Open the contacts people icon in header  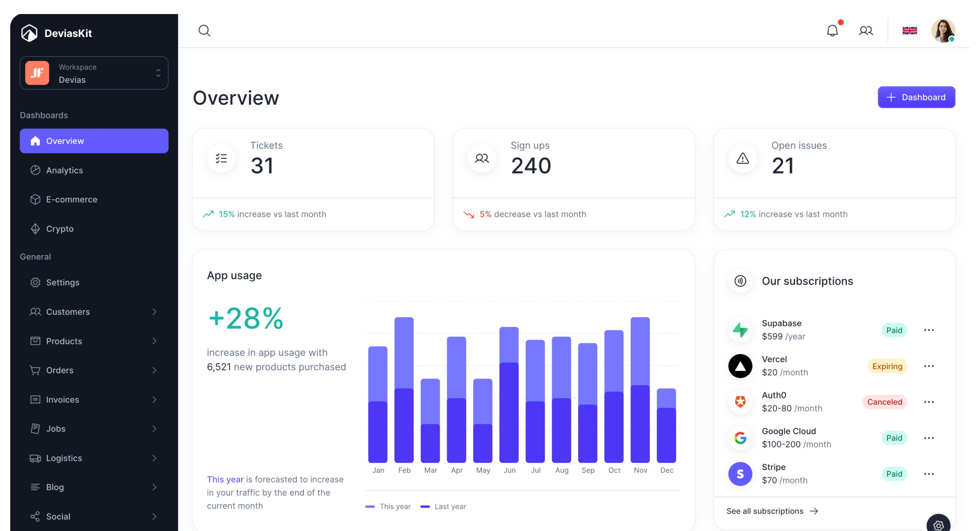[866, 31]
